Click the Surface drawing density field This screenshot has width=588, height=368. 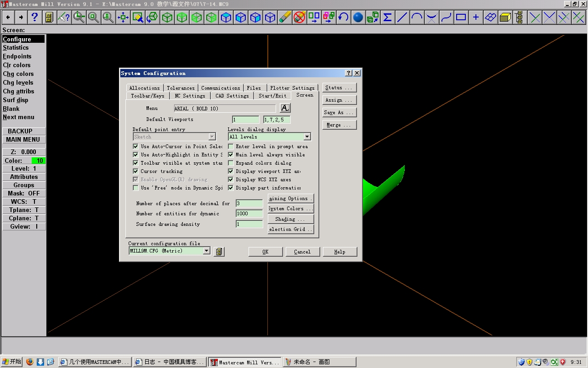(249, 224)
